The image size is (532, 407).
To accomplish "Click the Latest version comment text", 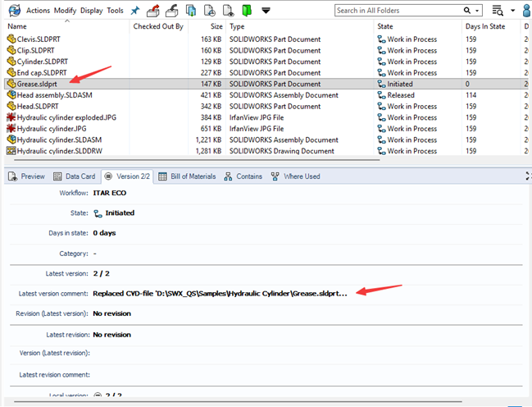I will tap(221, 294).
